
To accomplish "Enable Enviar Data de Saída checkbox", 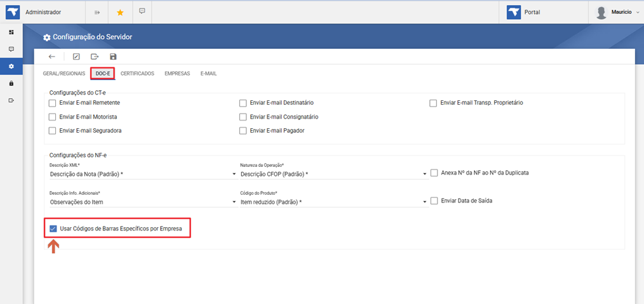I will point(434,201).
